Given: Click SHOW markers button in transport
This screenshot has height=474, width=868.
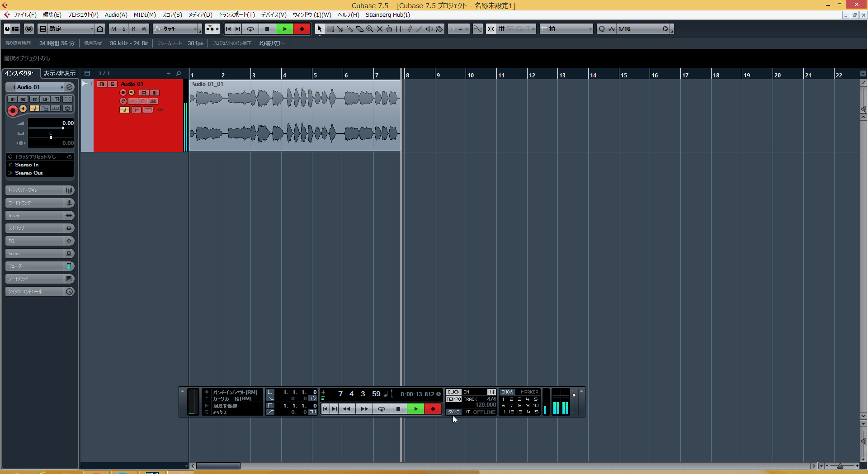Looking at the screenshot, I should 507,392.
